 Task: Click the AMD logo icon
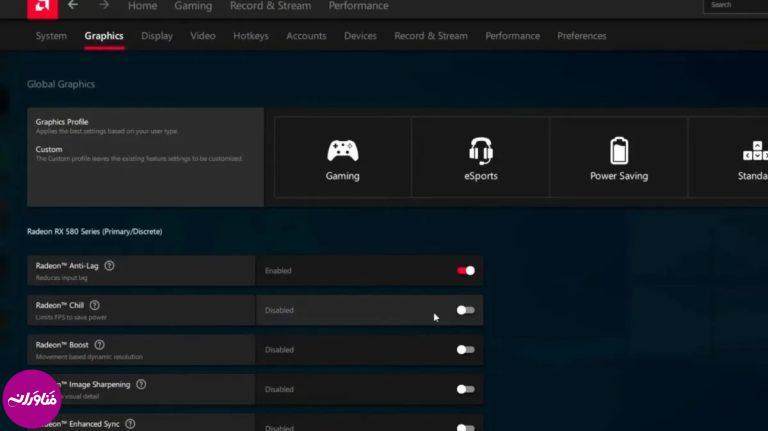tap(43, 8)
